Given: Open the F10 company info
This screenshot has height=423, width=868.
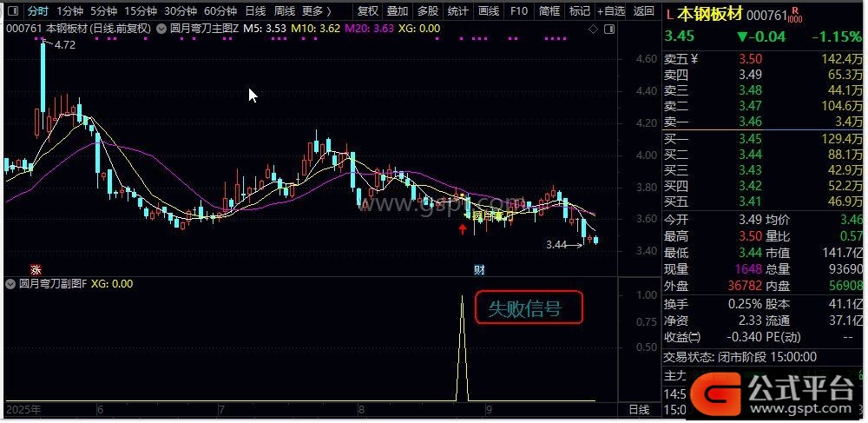Looking at the screenshot, I should tap(519, 11).
